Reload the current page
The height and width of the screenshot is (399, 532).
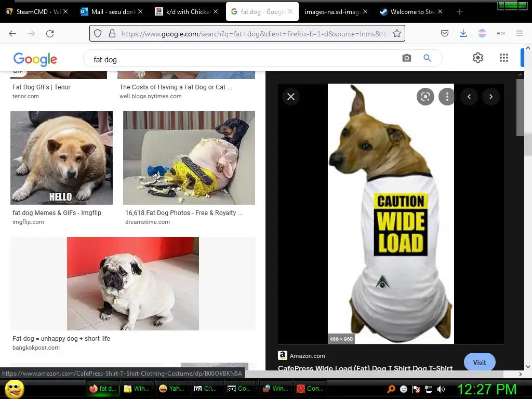pos(50,34)
